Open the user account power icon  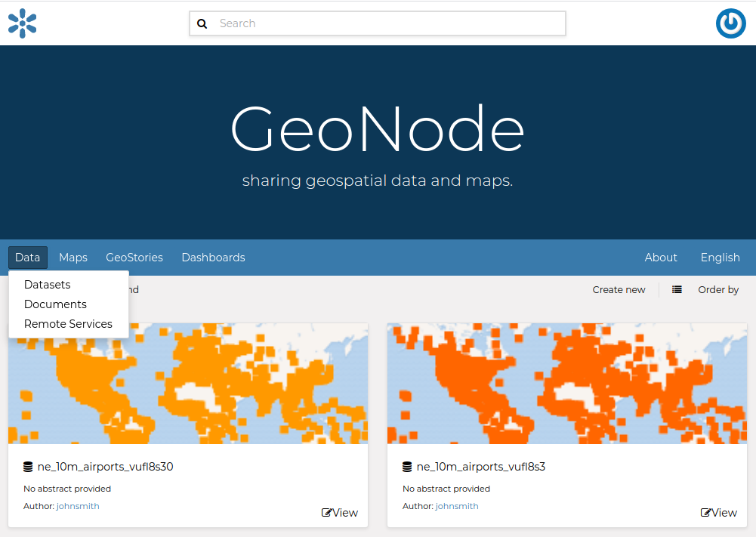(730, 23)
